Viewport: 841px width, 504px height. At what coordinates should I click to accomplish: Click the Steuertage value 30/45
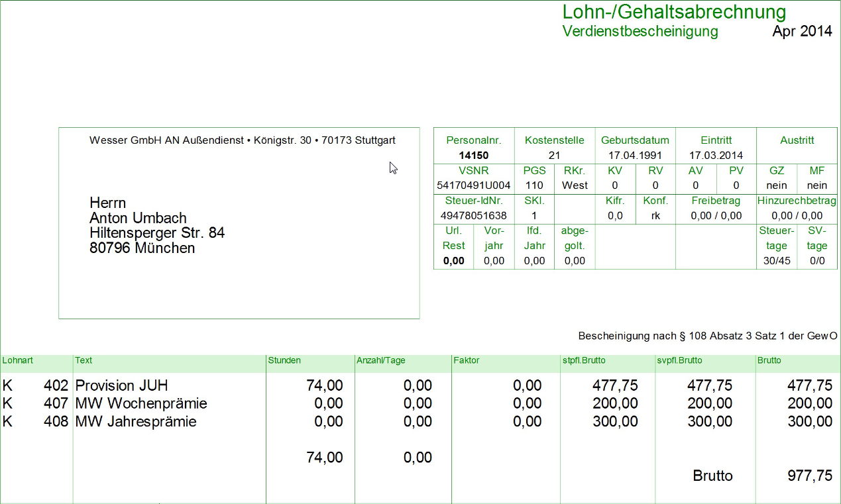pyautogui.click(x=776, y=261)
